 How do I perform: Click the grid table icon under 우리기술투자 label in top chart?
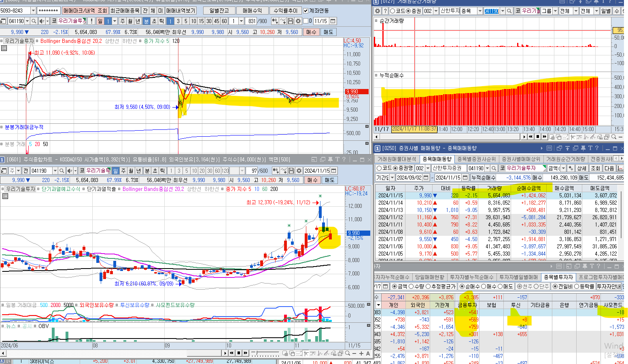tap(4, 48)
